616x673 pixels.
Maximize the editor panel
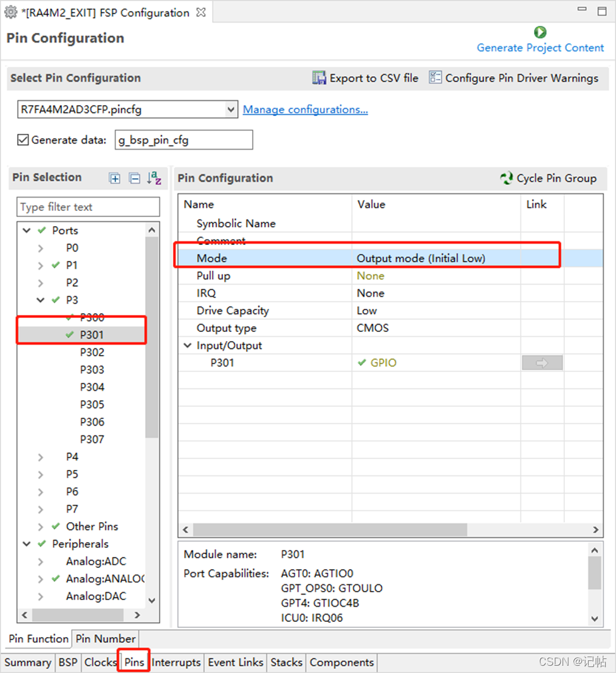tap(602, 11)
